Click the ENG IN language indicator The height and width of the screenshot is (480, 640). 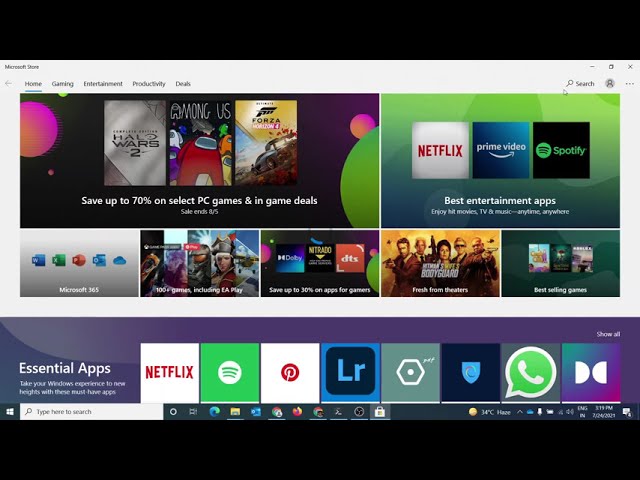582,412
